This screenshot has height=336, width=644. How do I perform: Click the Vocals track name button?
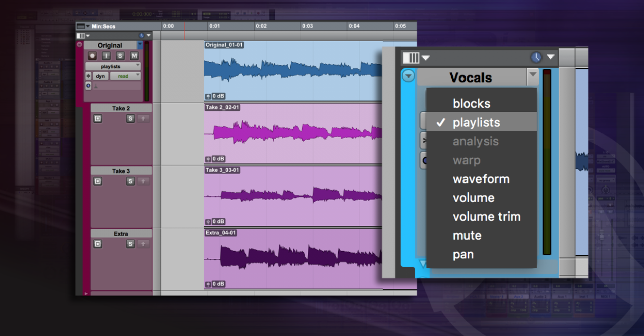[471, 77]
